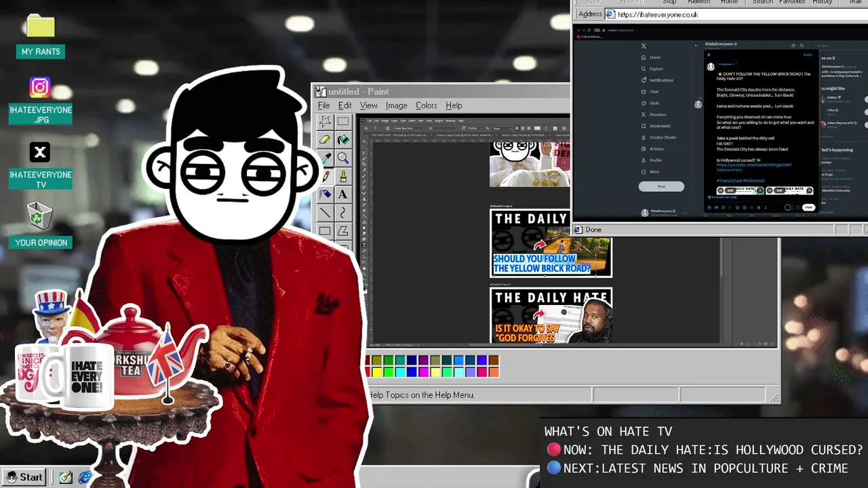Open the File menu in Paint
This screenshot has height=488, width=868.
324,106
